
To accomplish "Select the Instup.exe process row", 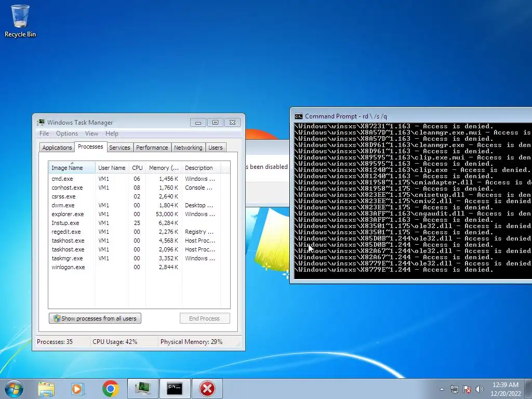I will pyautogui.click(x=139, y=223).
